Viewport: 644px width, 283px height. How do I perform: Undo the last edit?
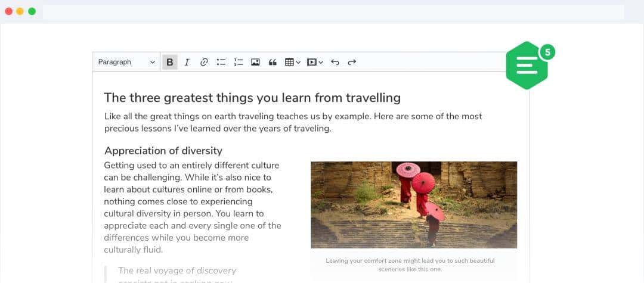[335, 62]
